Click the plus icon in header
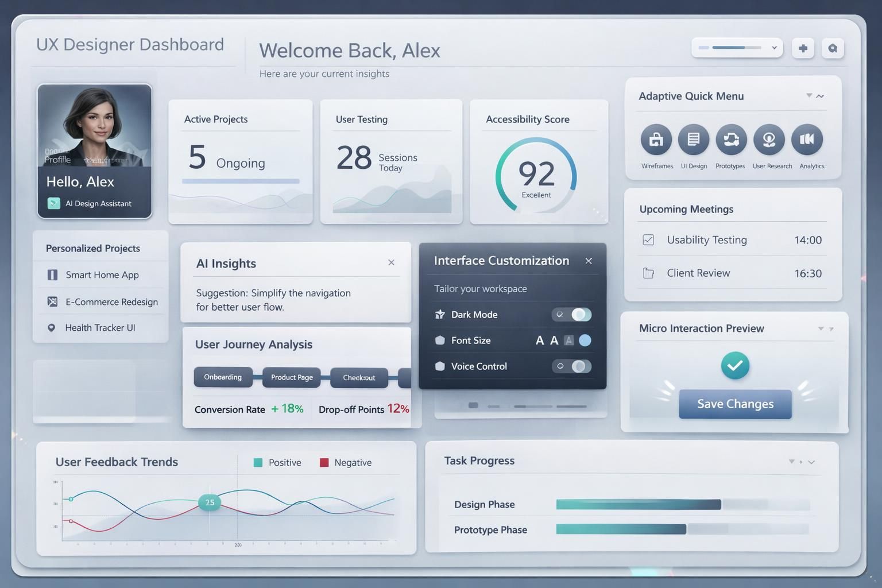 click(803, 48)
